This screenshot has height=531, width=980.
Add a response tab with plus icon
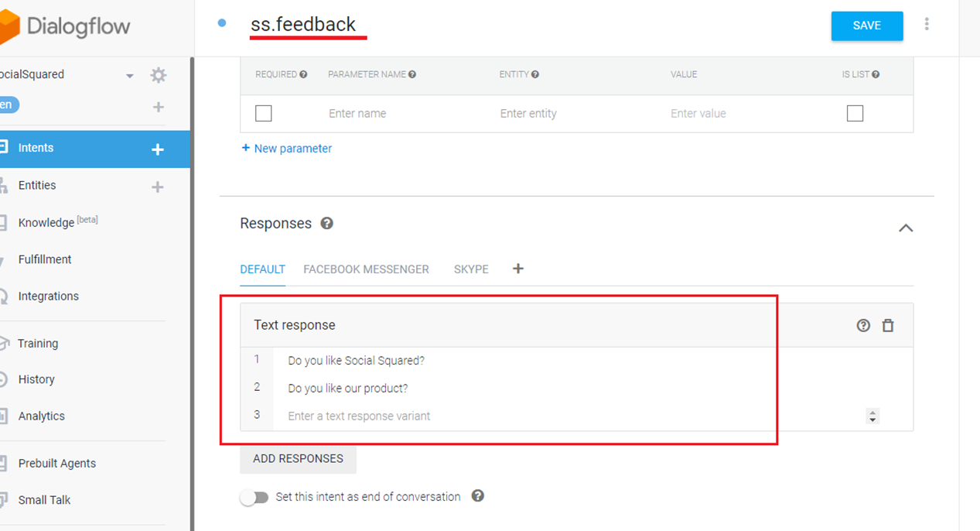pyautogui.click(x=518, y=269)
